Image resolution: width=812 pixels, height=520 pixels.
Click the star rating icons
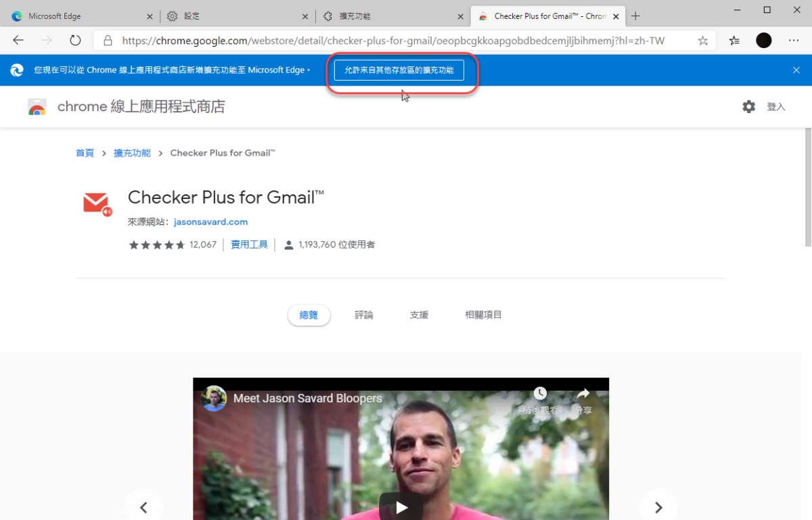157,244
